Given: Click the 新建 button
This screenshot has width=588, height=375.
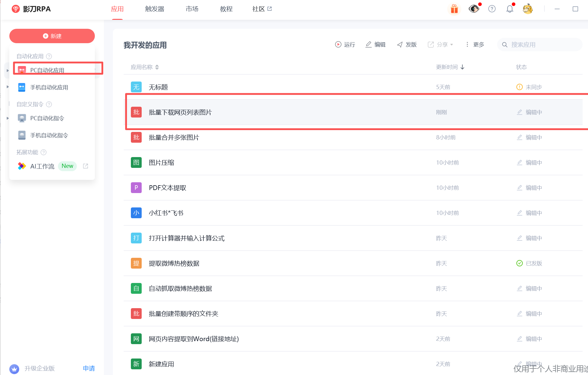Looking at the screenshot, I should [x=52, y=36].
